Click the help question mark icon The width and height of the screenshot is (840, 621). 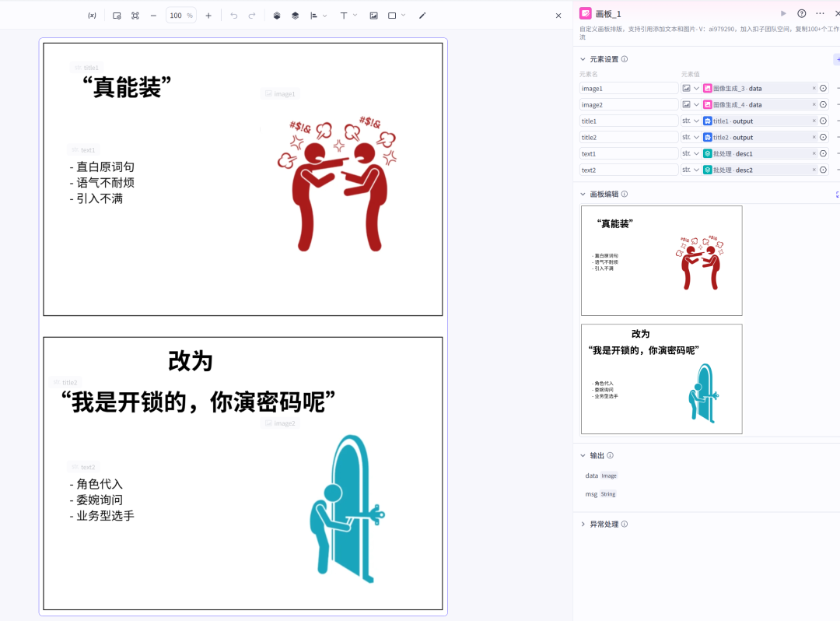point(801,13)
